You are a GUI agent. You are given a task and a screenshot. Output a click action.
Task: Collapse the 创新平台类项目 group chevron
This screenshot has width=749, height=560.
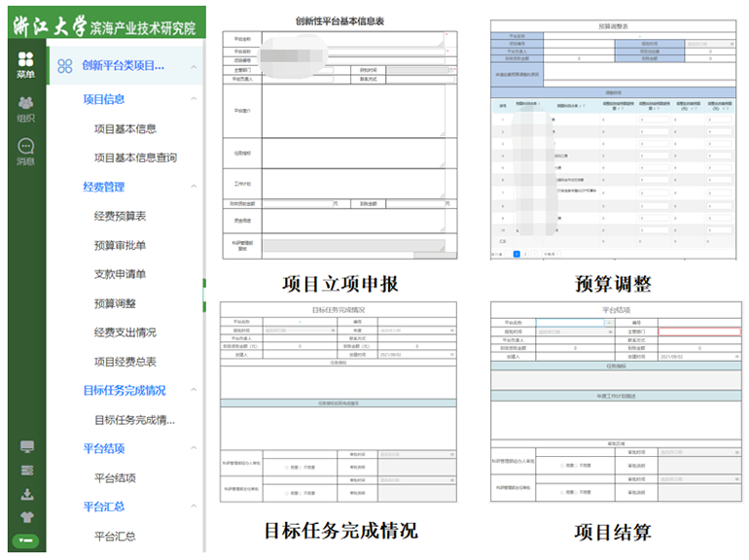194,67
